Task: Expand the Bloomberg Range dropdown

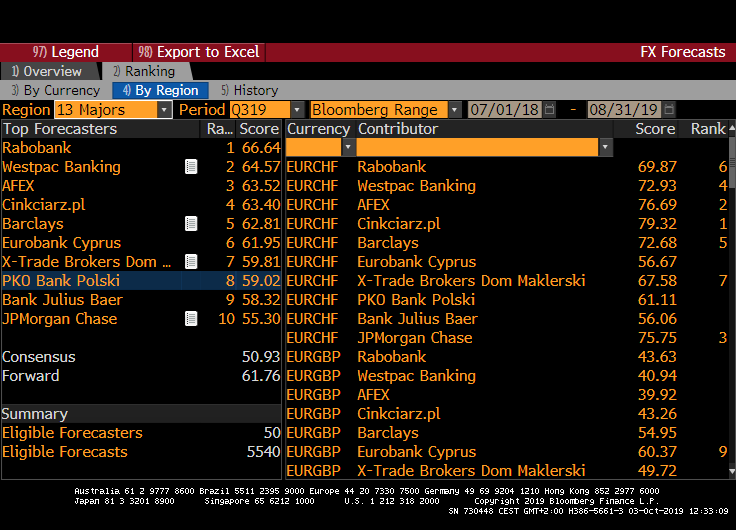Action: click(455, 110)
